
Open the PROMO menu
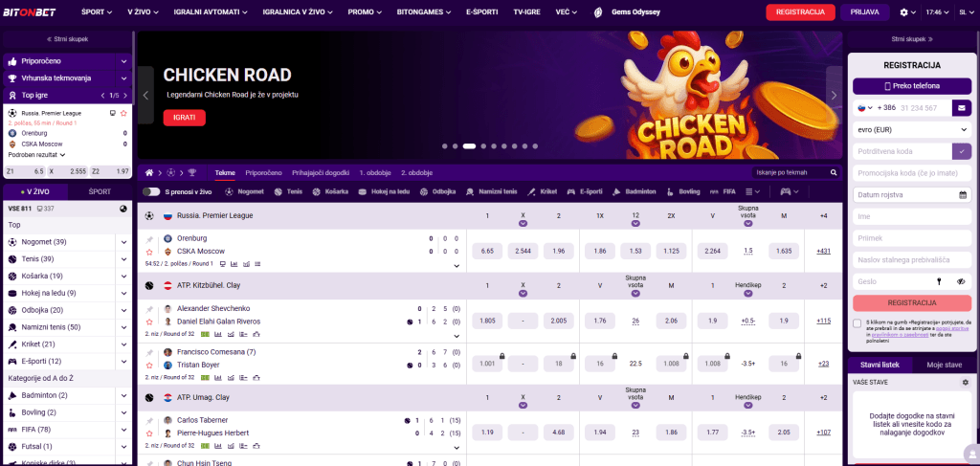point(365,11)
